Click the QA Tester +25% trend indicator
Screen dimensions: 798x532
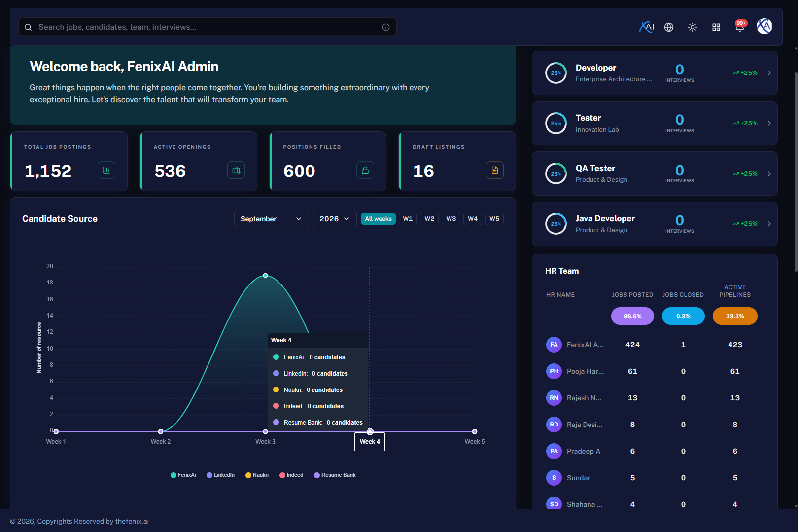click(745, 174)
